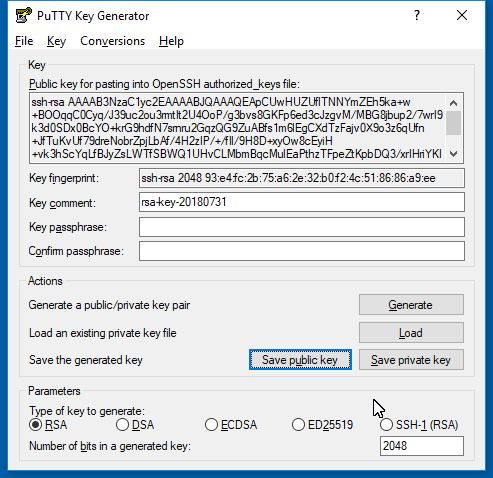Select the DSA key type

[135, 425]
